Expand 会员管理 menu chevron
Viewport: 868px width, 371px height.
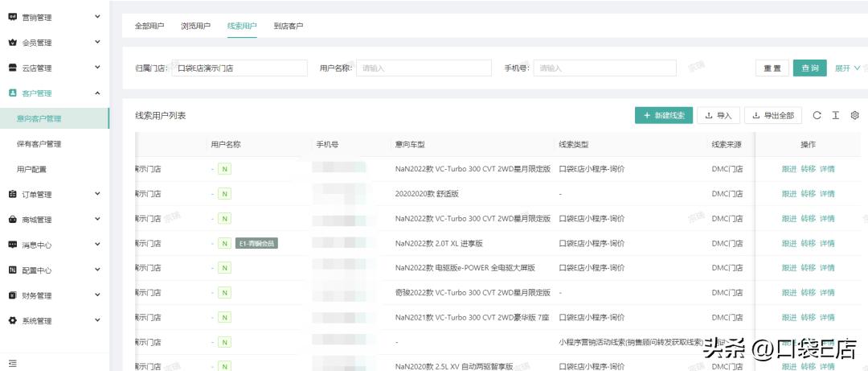tap(97, 42)
